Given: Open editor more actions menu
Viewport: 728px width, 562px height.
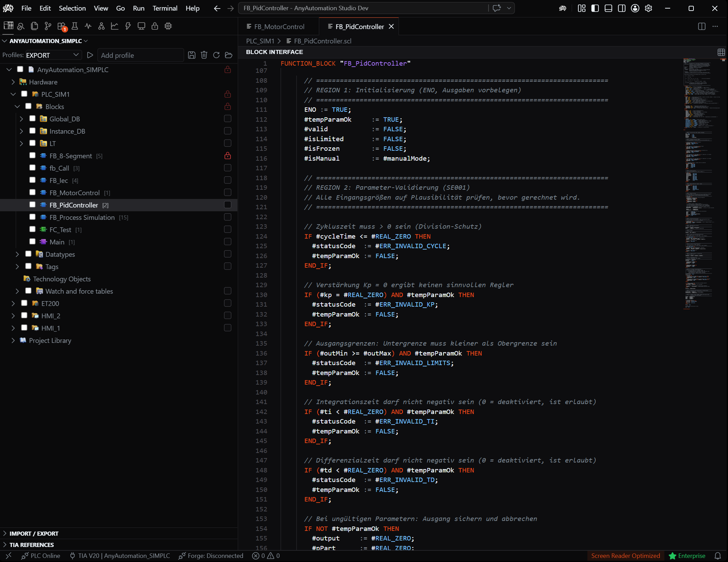Looking at the screenshot, I should [715, 26].
